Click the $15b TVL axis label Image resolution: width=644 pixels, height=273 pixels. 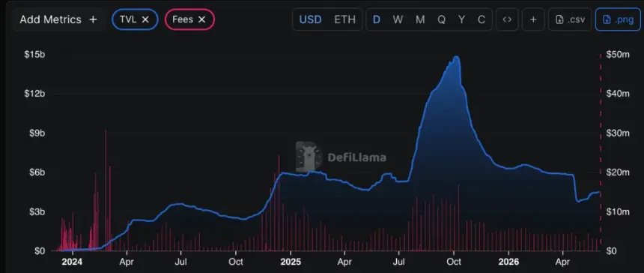(34, 54)
